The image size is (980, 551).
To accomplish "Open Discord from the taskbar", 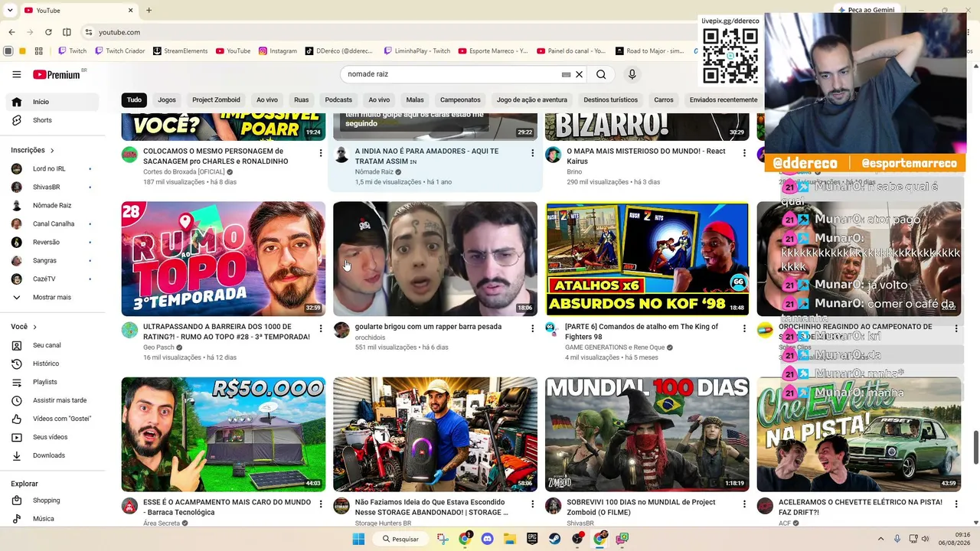I will point(487,539).
